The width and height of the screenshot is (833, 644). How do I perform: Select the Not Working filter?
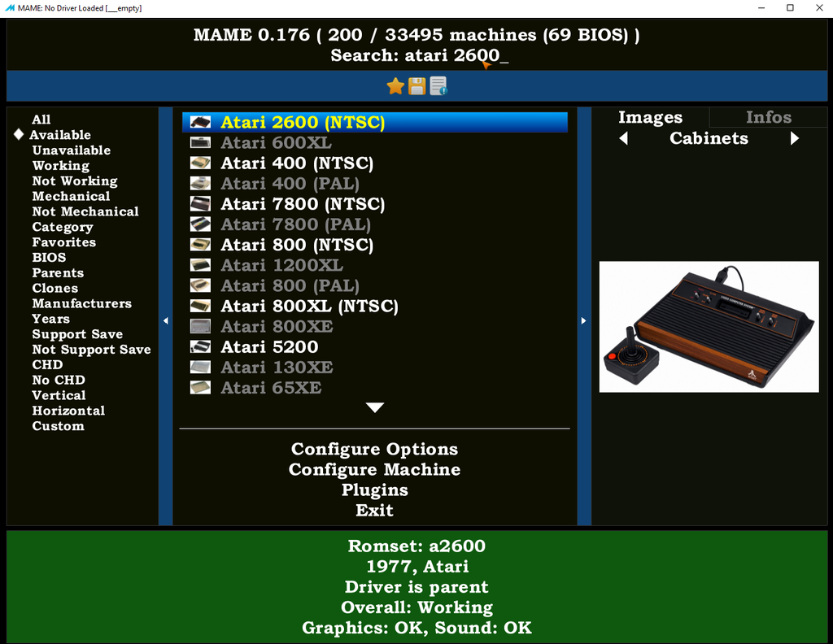click(75, 181)
